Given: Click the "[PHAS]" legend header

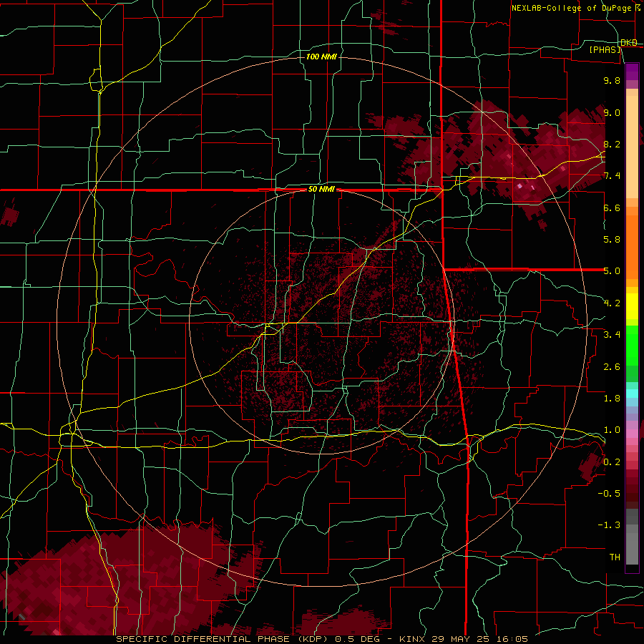Looking at the screenshot, I should 605,49.
